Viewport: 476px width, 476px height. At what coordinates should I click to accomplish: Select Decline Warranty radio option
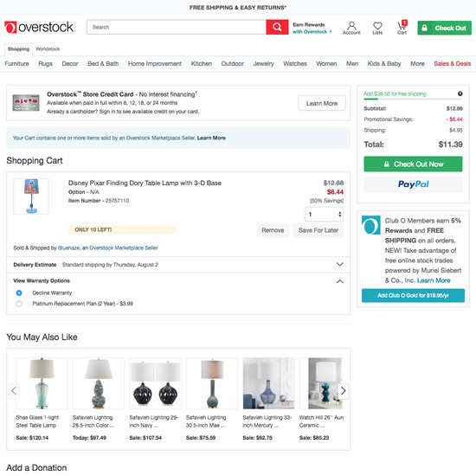pyautogui.click(x=19, y=293)
